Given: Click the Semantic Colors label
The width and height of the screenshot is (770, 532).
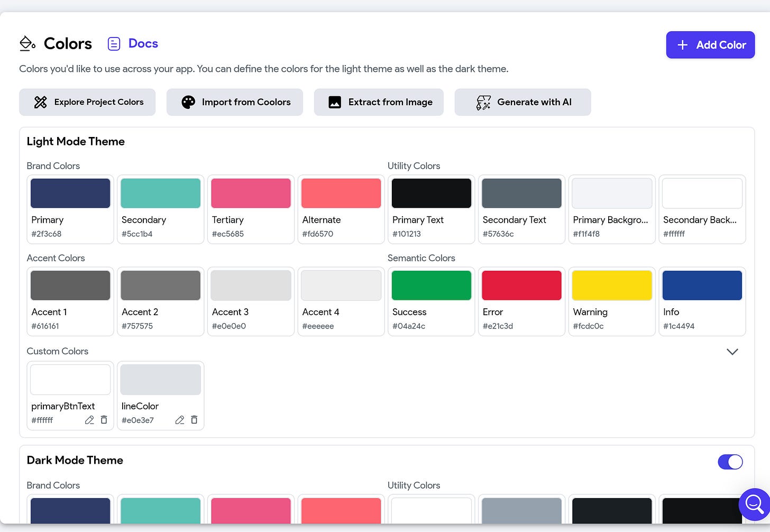Looking at the screenshot, I should point(421,258).
